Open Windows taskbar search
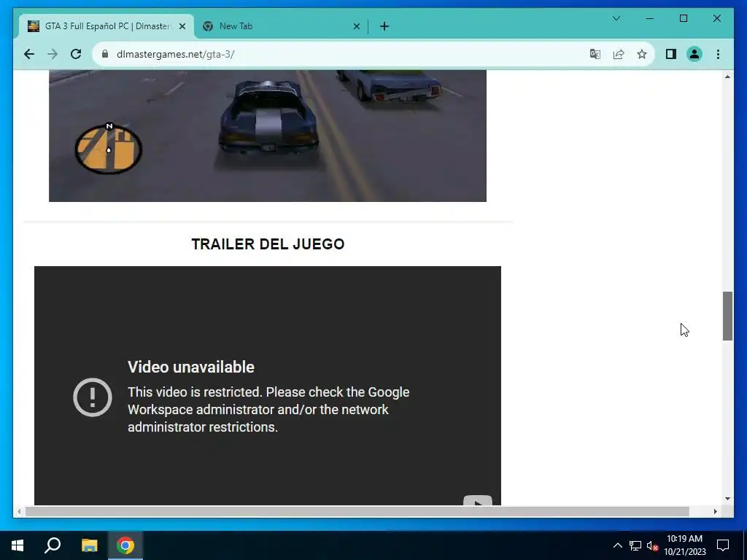The height and width of the screenshot is (560, 747). (53, 545)
